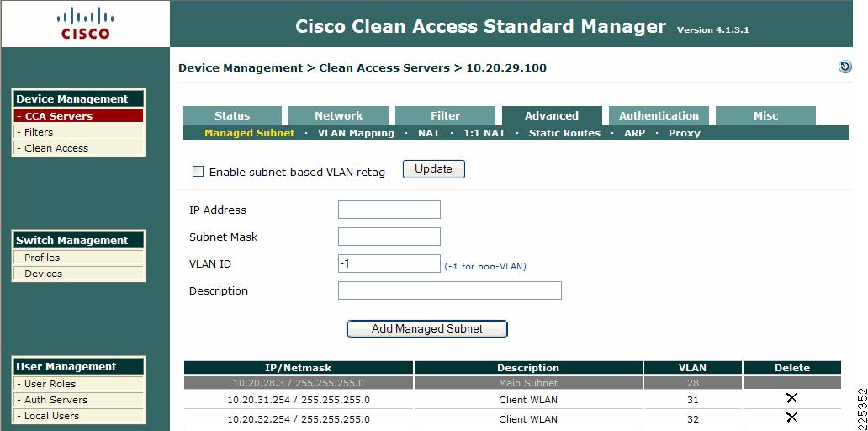Select the Advanced tab
868x431 pixels.
[x=552, y=116]
